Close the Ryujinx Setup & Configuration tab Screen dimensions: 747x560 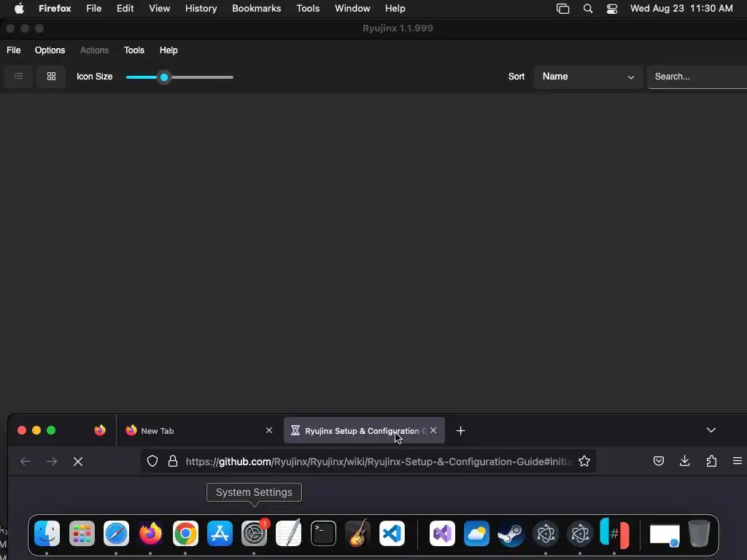pyautogui.click(x=433, y=430)
